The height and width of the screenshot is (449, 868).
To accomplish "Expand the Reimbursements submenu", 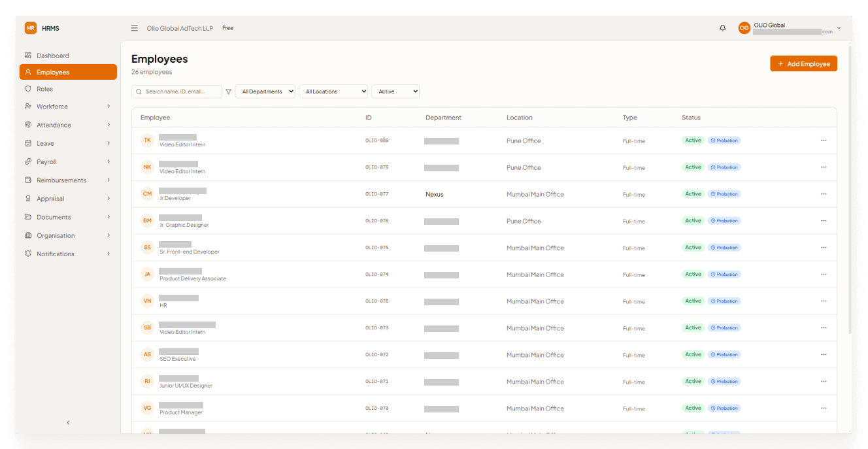I will click(x=108, y=180).
